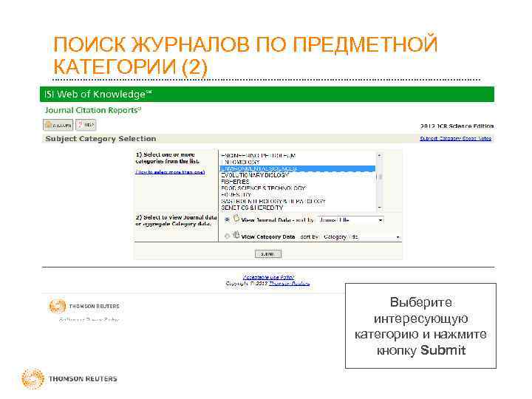532x399 pixels.
Task: Select the View Category Data radio button
Action: tap(227, 236)
